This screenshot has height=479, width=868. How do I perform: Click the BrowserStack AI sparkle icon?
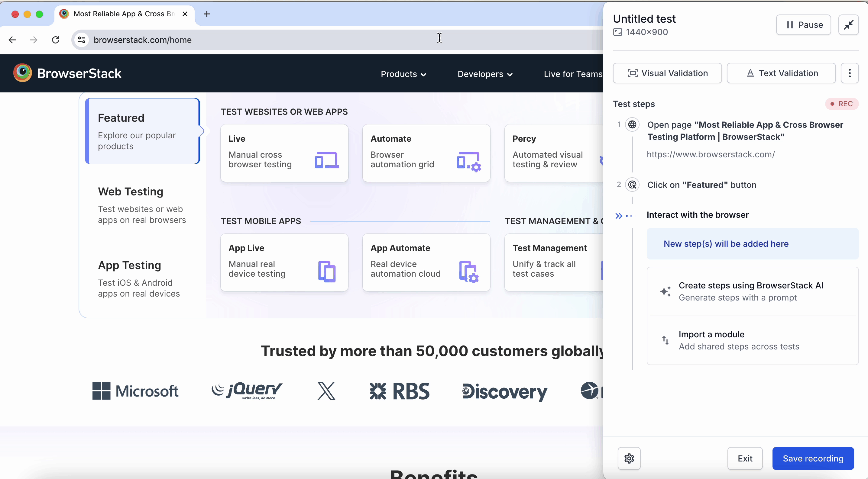[x=666, y=291]
